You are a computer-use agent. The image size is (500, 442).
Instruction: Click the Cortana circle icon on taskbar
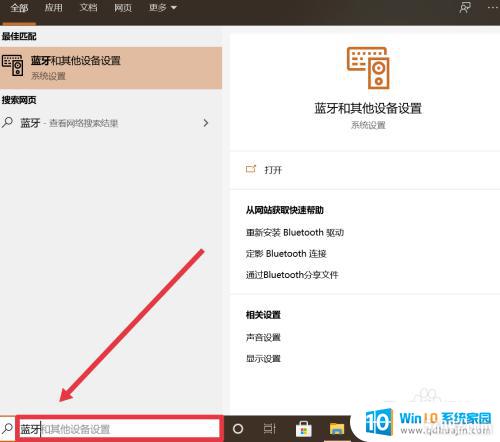(238, 429)
